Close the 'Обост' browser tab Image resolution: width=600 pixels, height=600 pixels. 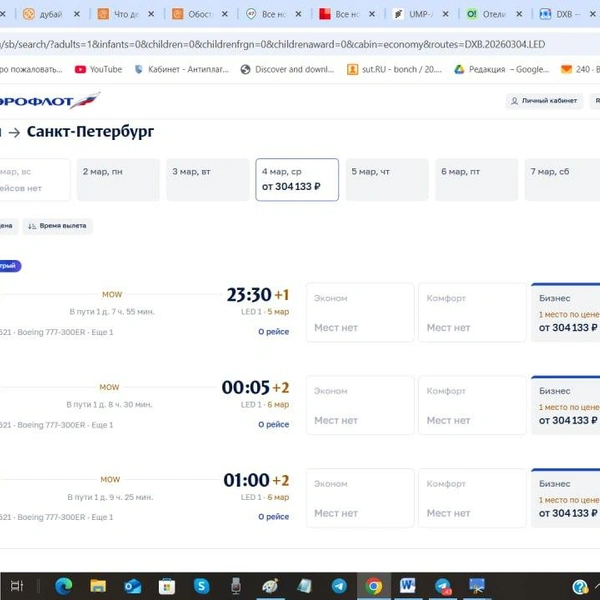click(225, 14)
